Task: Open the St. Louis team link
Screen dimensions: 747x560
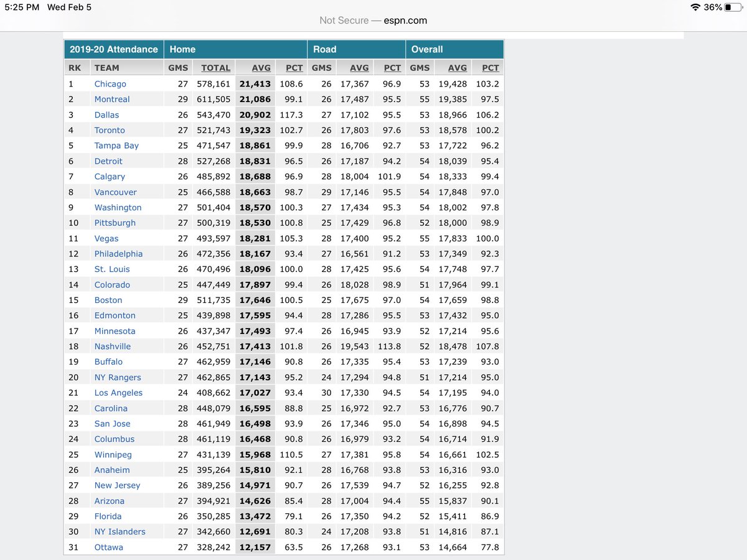Action: click(112, 269)
